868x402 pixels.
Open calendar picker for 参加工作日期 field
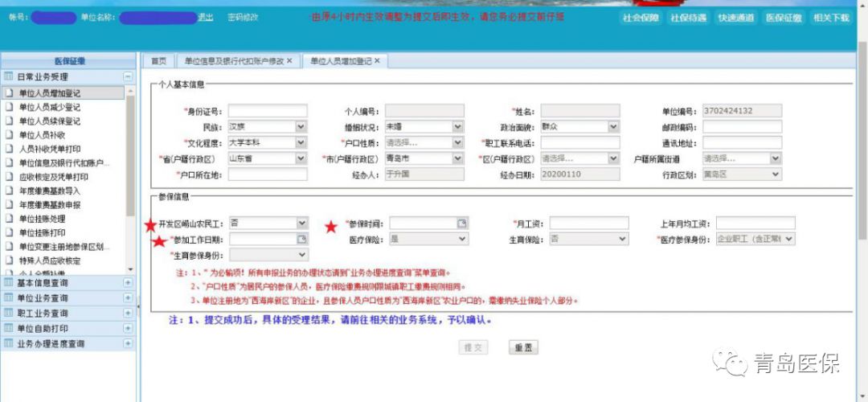tap(302, 240)
